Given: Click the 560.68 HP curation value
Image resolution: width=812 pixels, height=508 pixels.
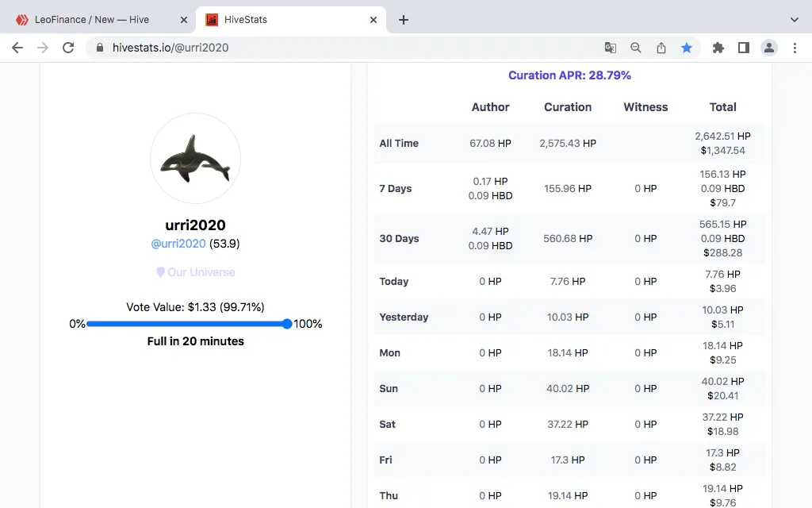Looking at the screenshot, I should coord(568,238).
